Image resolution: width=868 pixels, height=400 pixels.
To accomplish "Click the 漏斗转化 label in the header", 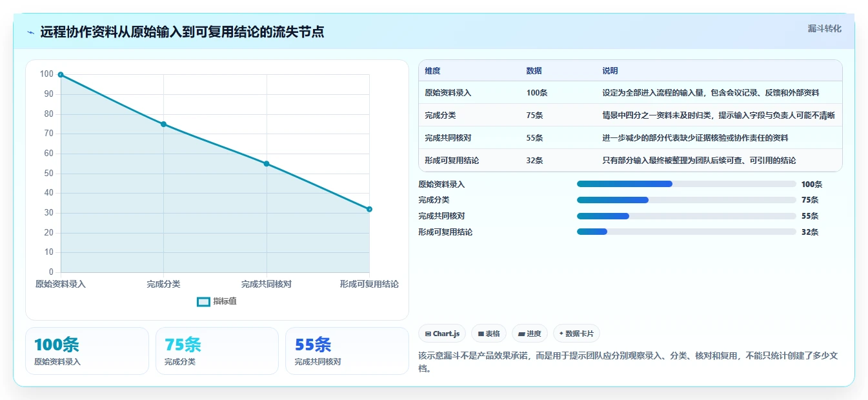I will pos(825,28).
